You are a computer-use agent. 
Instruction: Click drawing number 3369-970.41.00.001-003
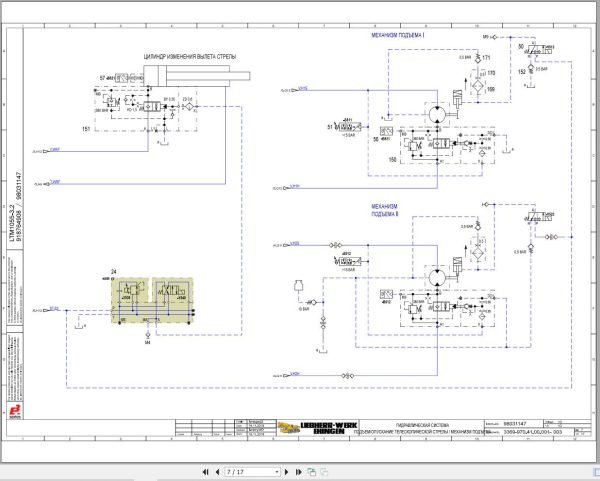tap(533, 432)
